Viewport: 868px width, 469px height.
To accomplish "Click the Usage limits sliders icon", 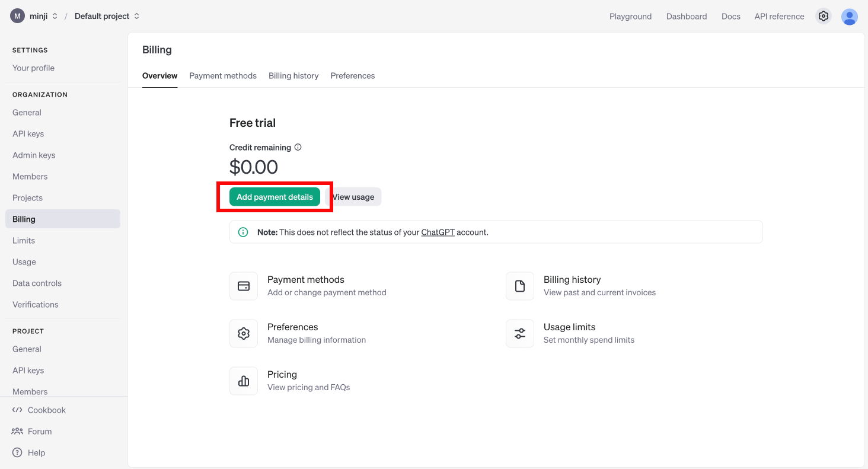I will [520, 334].
